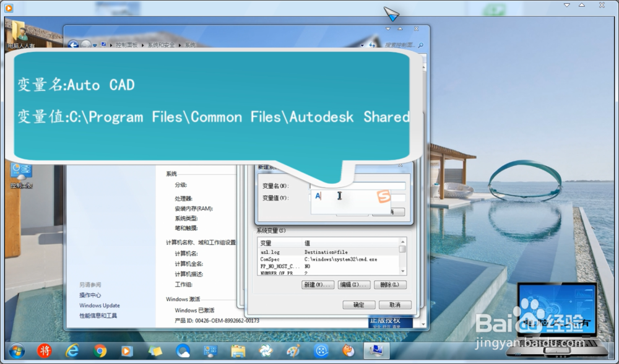The image size is (619, 364).
Task: Open Paint palette icon in taskbar
Action: click(293, 350)
